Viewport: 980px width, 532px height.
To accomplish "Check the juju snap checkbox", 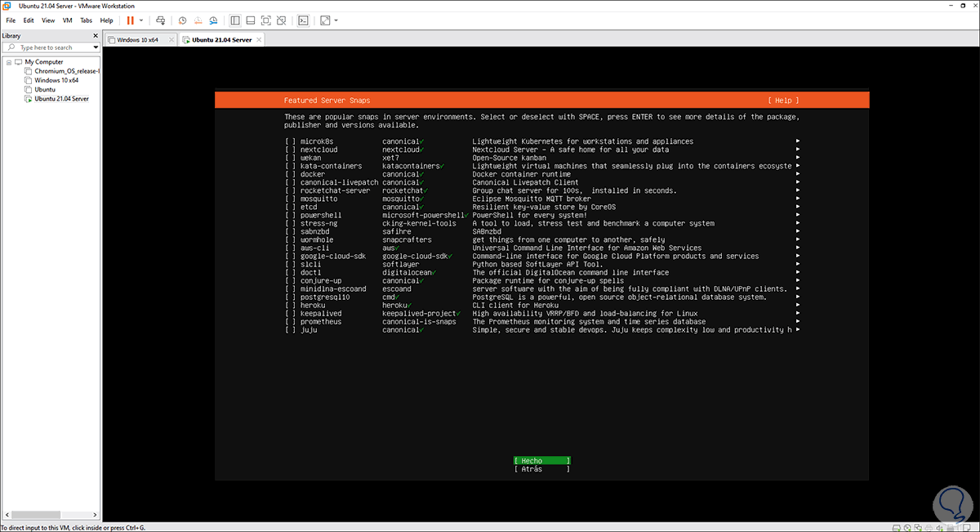I will (290, 329).
